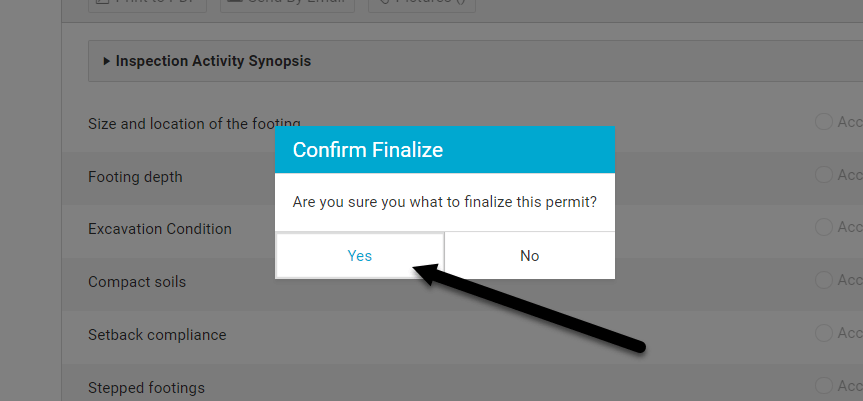Confirm finalizing the permit with Yes
Image resolution: width=863 pixels, height=401 pixels.
(359, 255)
